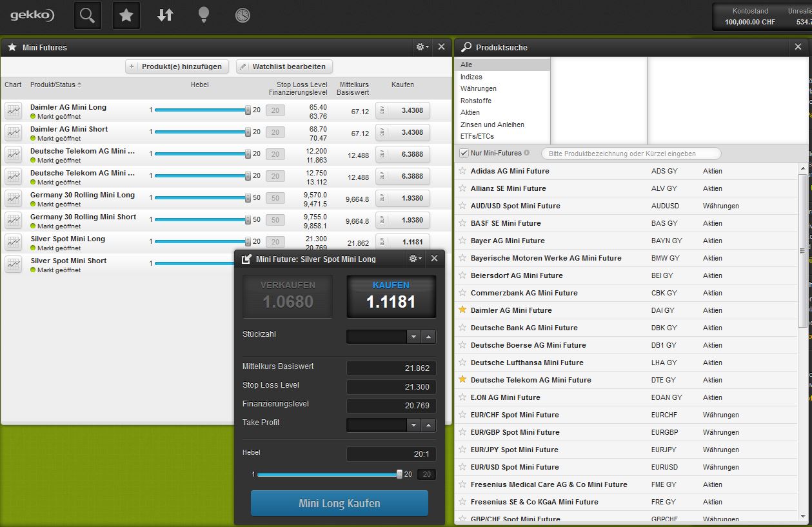Select the Rohstoffe category
Screen dimensions: 812x527
(502, 101)
